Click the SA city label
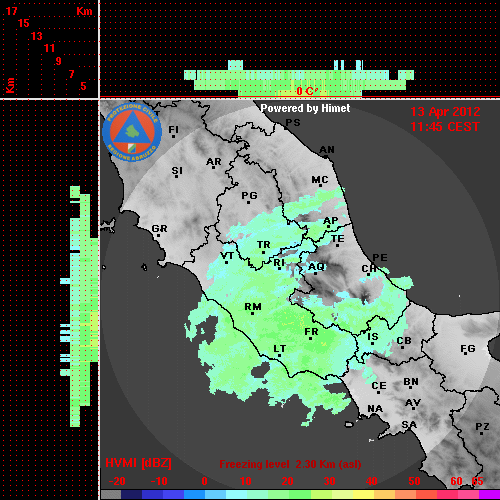This screenshot has height=500, width=500. (409, 425)
